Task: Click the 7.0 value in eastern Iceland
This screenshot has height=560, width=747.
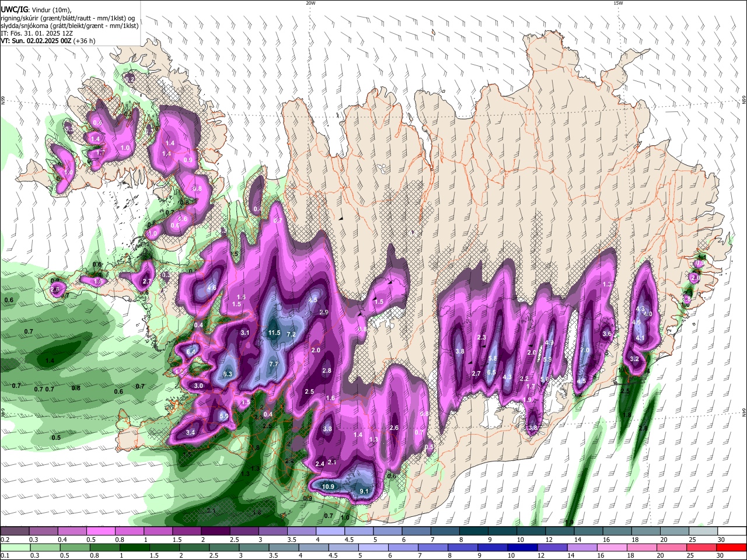Action: (585, 350)
